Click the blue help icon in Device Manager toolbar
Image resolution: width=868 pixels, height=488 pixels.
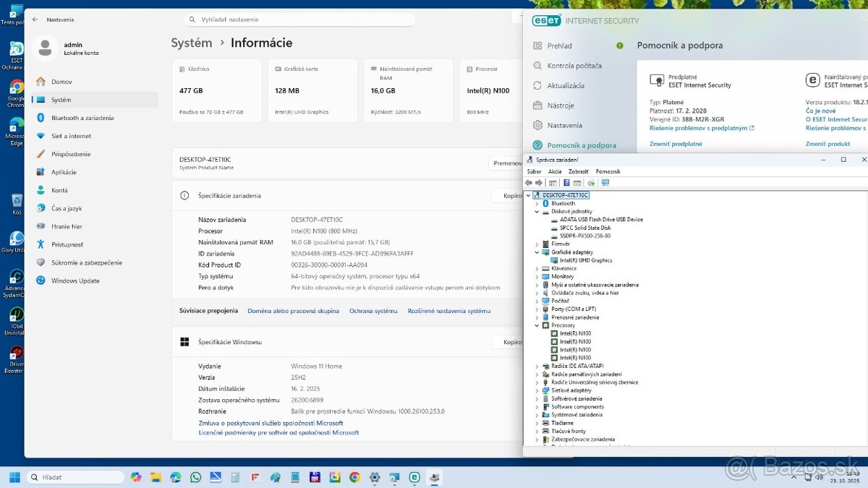click(566, 183)
